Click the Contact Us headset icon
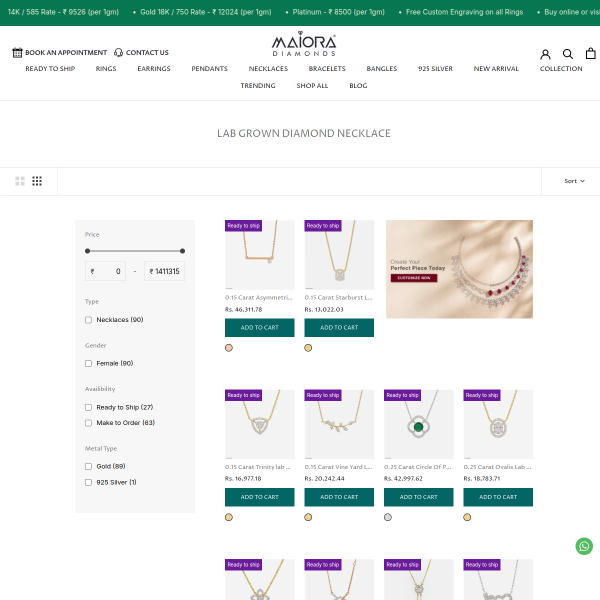Image resolution: width=600 pixels, height=600 pixels. 119,52
